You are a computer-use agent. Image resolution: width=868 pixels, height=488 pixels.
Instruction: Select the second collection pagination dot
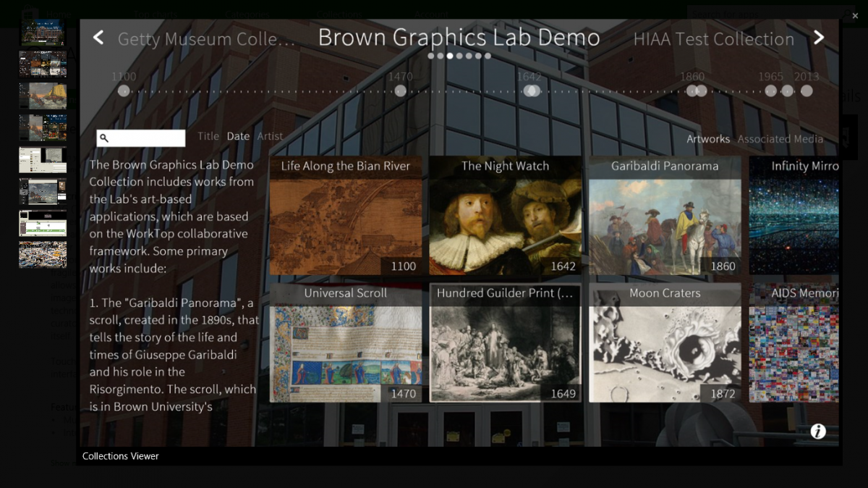coord(441,56)
